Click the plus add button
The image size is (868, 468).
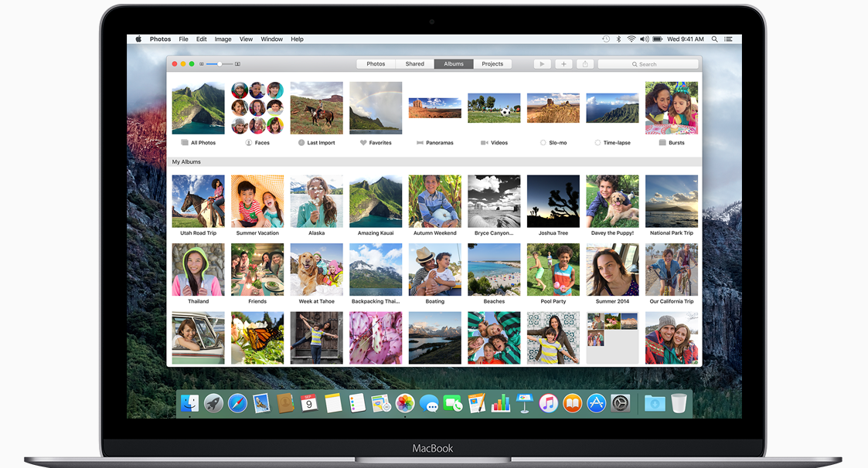[563, 64]
